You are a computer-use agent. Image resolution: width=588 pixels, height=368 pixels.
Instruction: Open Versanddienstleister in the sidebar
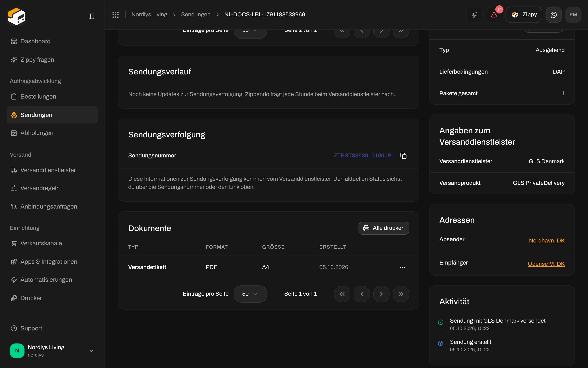point(52,170)
